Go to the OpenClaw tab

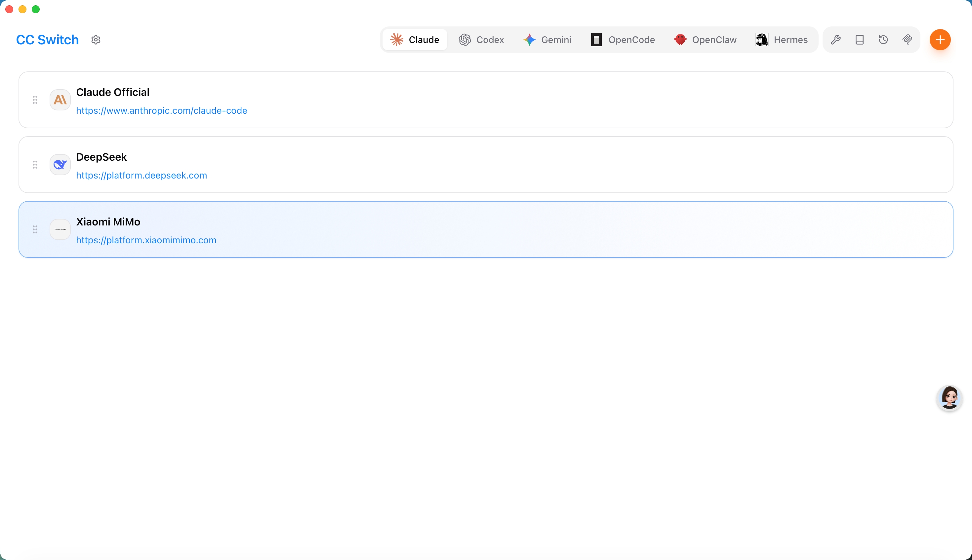click(705, 40)
